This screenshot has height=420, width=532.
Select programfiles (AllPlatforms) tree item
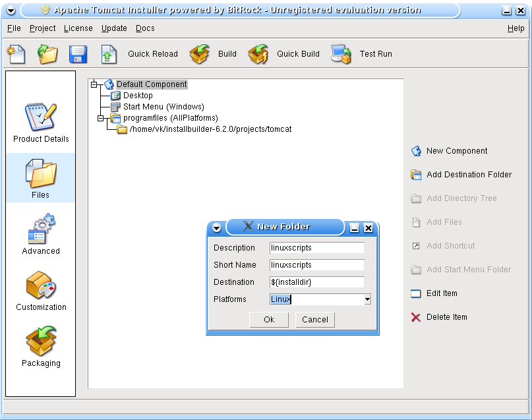(x=170, y=118)
